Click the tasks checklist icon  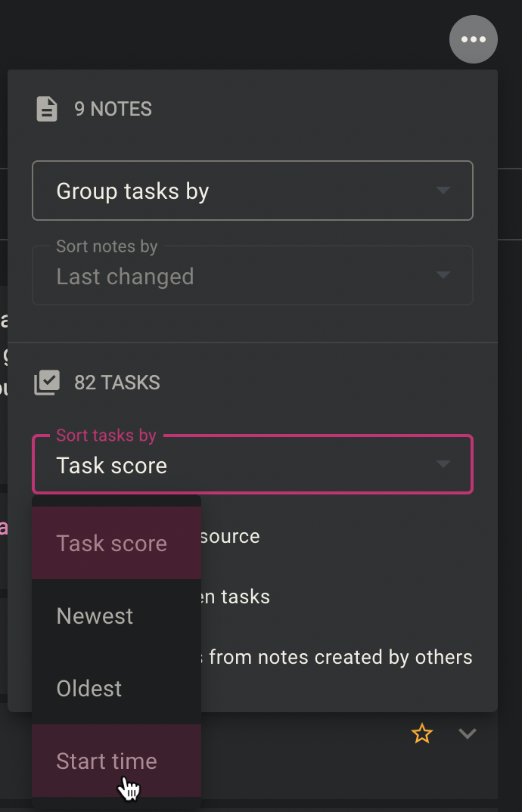[x=47, y=383]
